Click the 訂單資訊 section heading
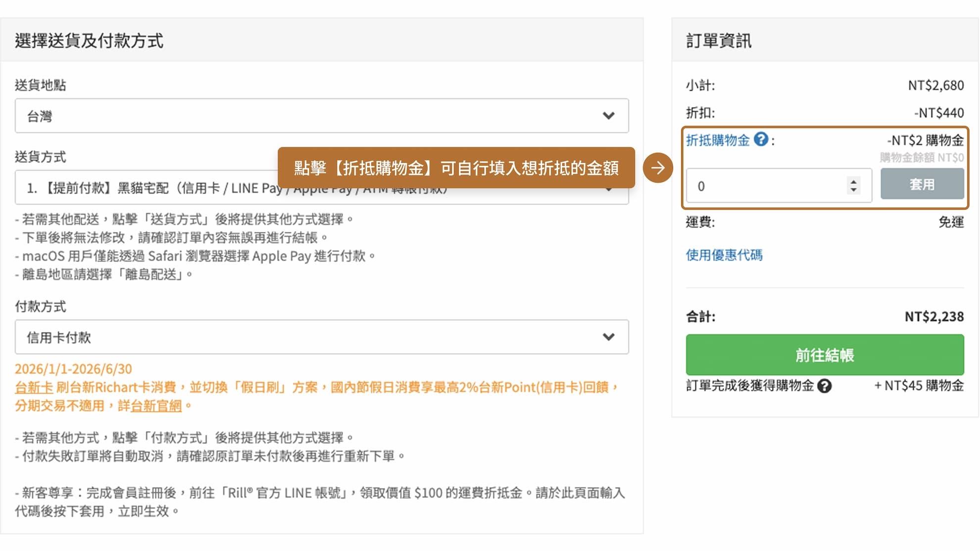The width and height of the screenshot is (980, 551). pyautogui.click(x=718, y=41)
